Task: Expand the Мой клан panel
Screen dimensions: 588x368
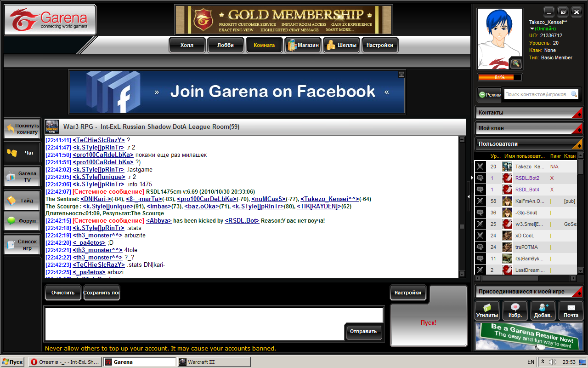Action: 529,128
